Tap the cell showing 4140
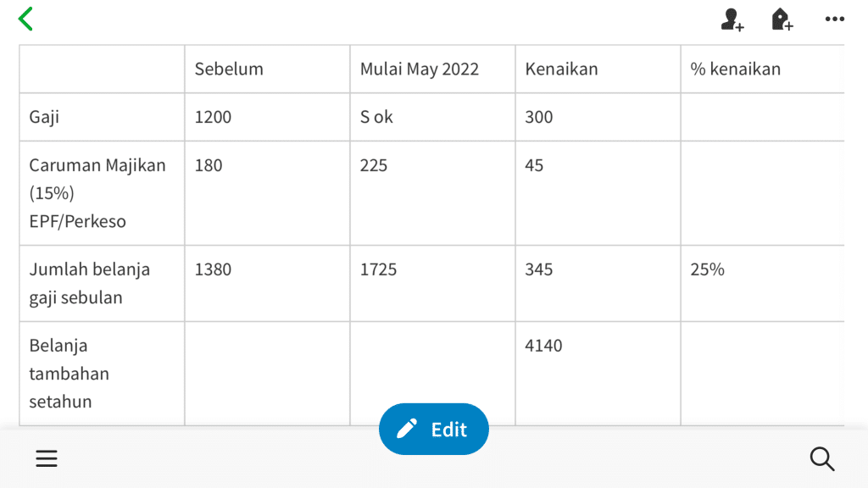The image size is (868, 488). [x=598, y=374]
